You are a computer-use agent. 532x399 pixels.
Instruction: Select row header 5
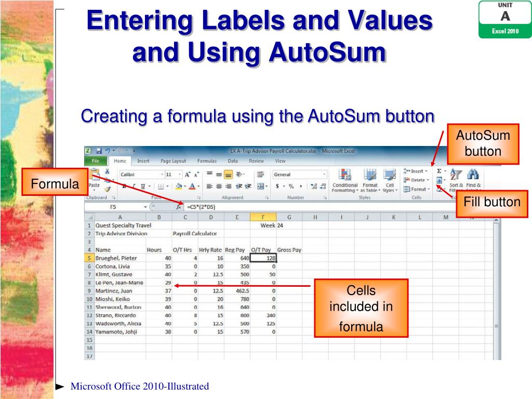coord(89,258)
